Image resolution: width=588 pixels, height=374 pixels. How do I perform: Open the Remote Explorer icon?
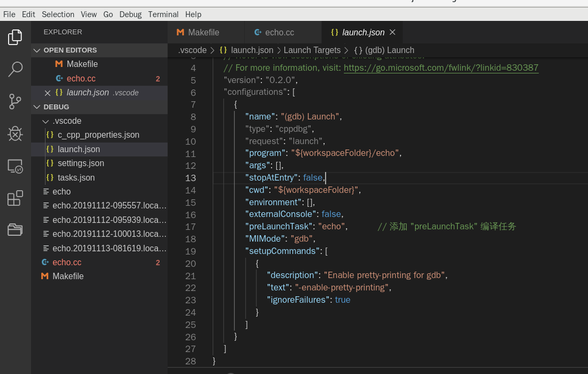pyautogui.click(x=15, y=166)
